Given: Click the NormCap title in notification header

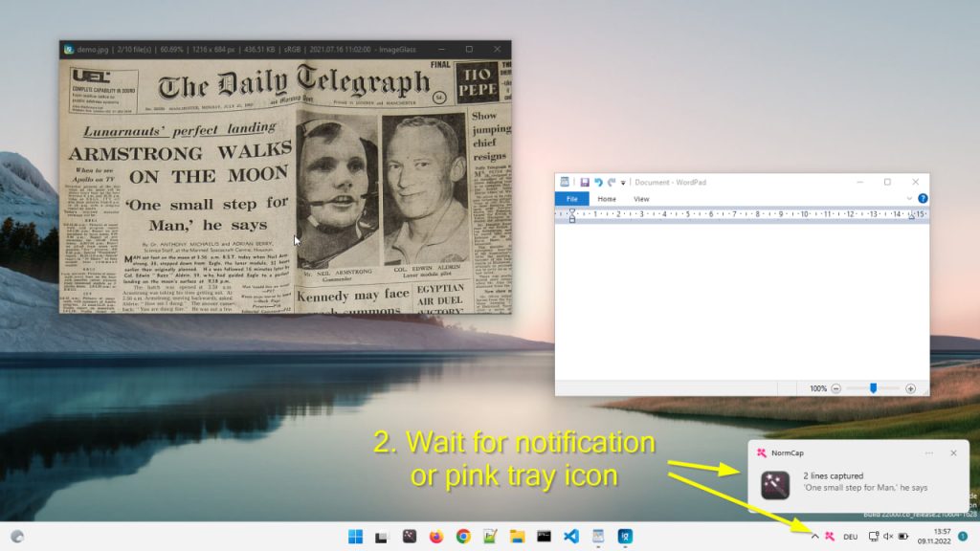Looking at the screenshot, I should point(788,452).
